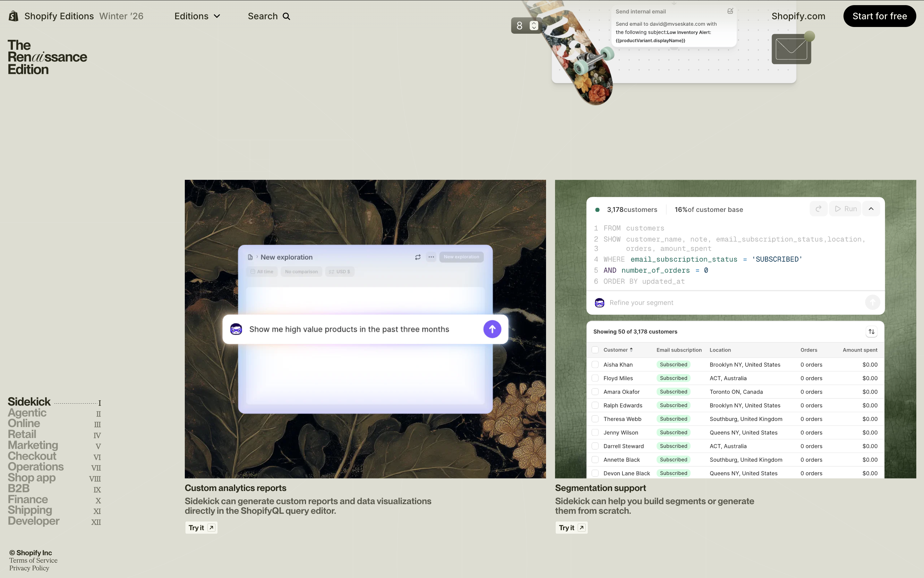Viewport: 924px width, 578px height.
Task: Open the Editions dropdown menu
Action: point(197,16)
